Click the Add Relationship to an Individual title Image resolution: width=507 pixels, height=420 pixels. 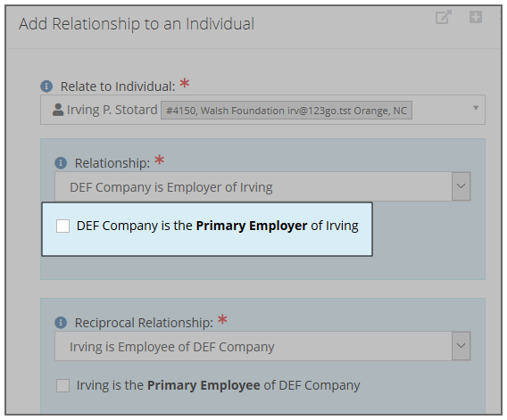point(137,24)
